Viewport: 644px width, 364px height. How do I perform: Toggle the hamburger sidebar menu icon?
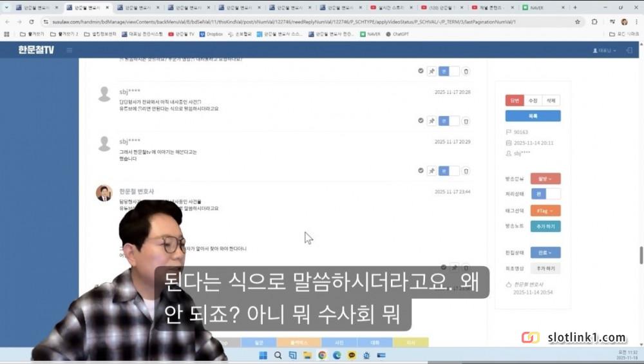70,50
